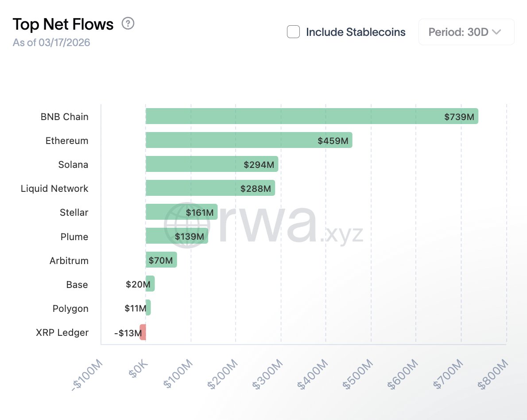Select the Stellar $161M bar

tap(181, 212)
